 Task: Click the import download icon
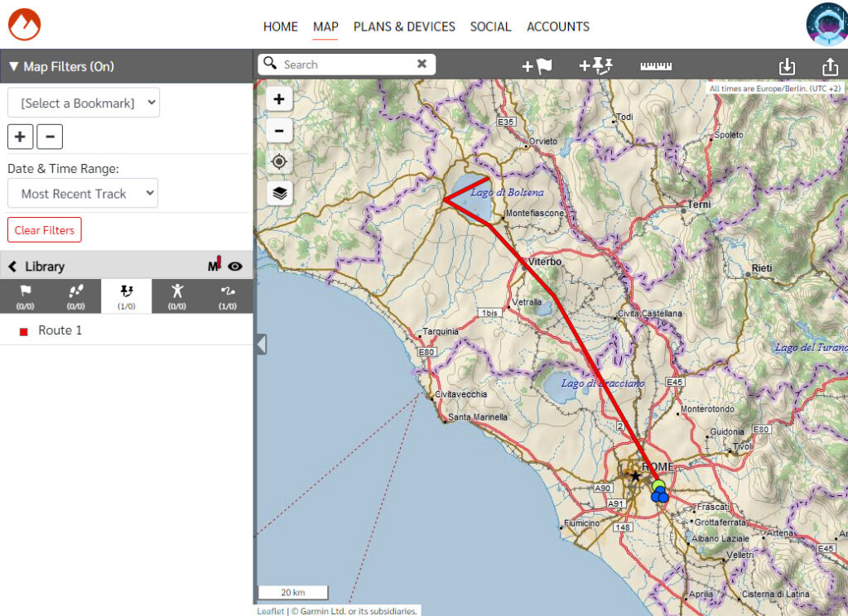coord(787,66)
